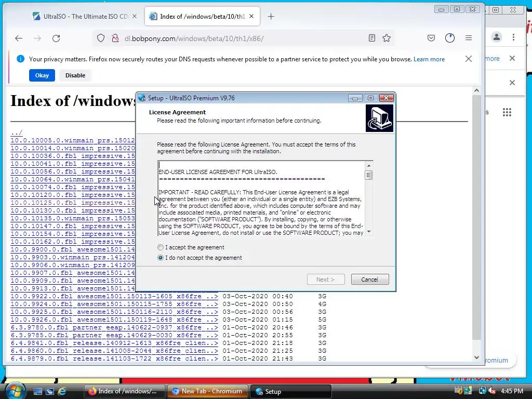Open Chromium profile avatar icon

point(497,37)
